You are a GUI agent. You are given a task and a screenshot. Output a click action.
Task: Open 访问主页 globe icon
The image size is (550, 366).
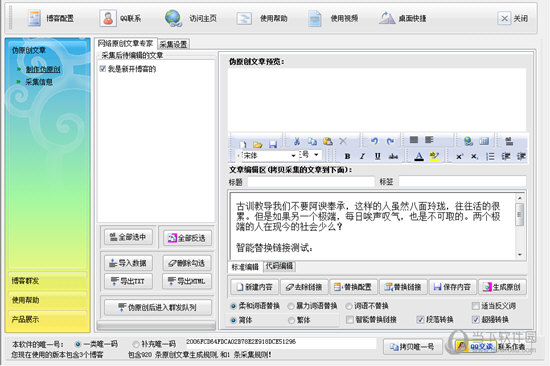click(173, 18)
